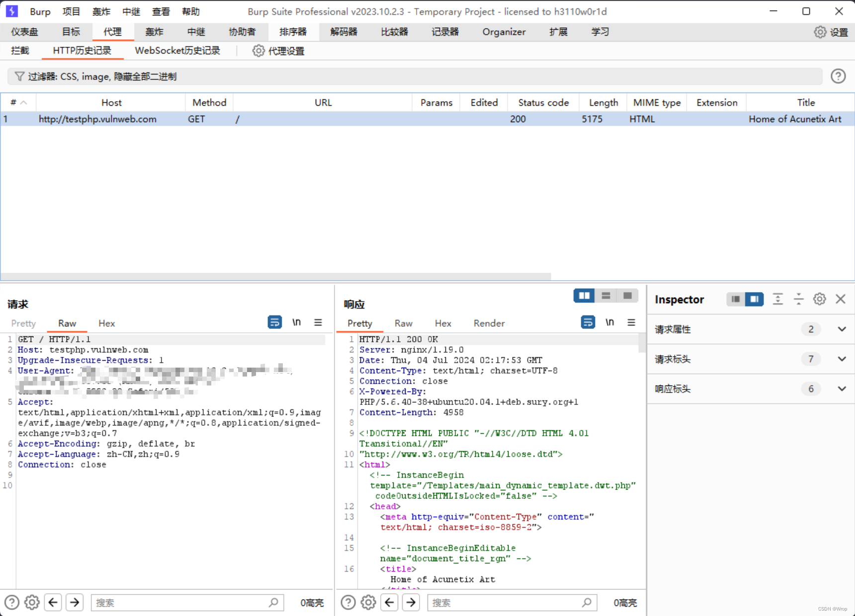Sort history by MIME type column

pos(657,102)
